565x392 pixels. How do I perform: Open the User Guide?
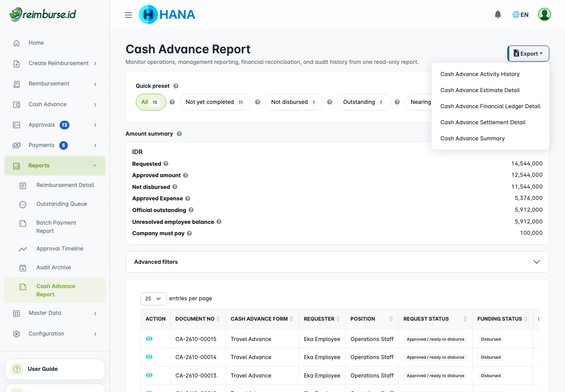[55, 369]
